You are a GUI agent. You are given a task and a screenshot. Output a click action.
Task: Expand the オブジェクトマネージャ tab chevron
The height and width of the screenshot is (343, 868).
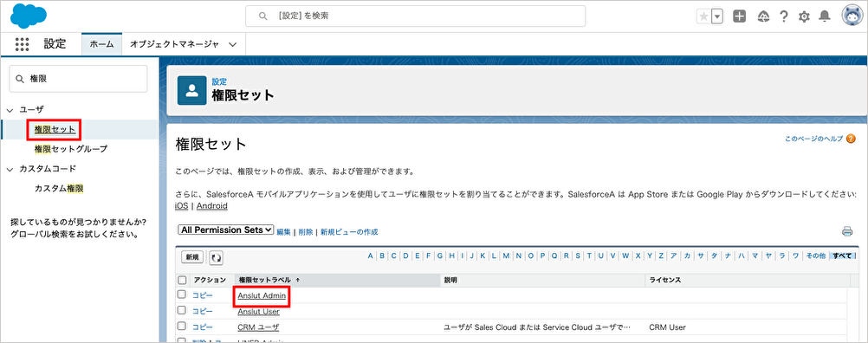[x=232, y=44]
